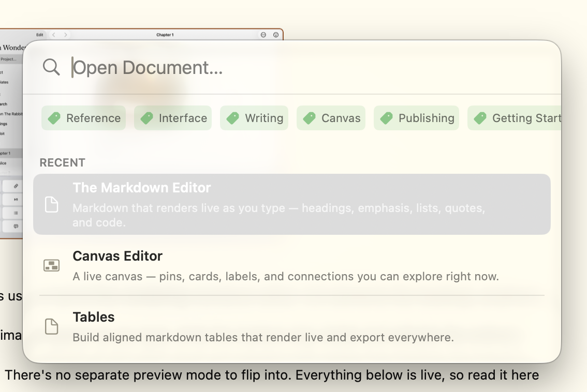
Task: Click back arrow in thumbnail toolbar
Action: pos(54,35)
